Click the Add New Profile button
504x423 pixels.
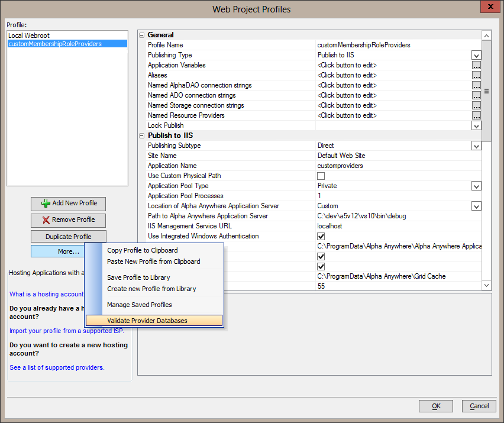pyautogui.click(x=68, y=204)
